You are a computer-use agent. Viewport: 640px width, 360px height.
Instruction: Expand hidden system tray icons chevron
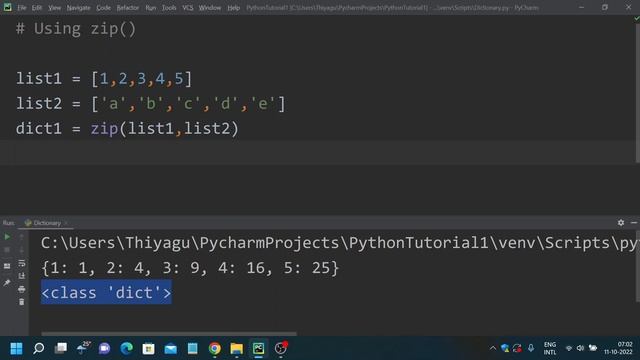pos(493,348)
